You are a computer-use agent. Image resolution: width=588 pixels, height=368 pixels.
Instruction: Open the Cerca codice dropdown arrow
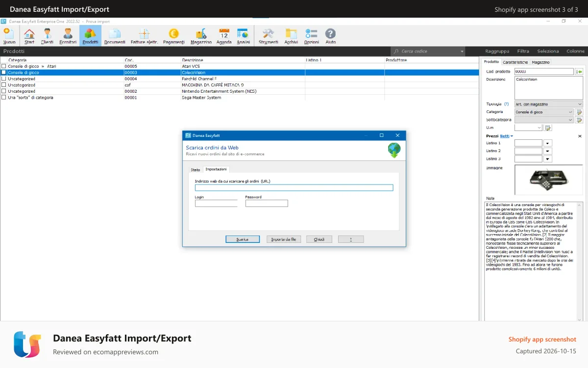462,51
